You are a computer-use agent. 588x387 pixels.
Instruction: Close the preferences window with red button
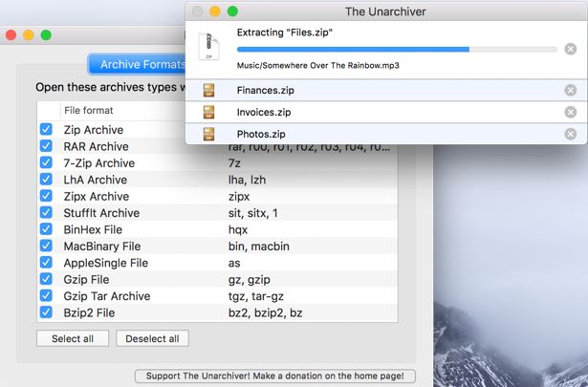(11, 35)
